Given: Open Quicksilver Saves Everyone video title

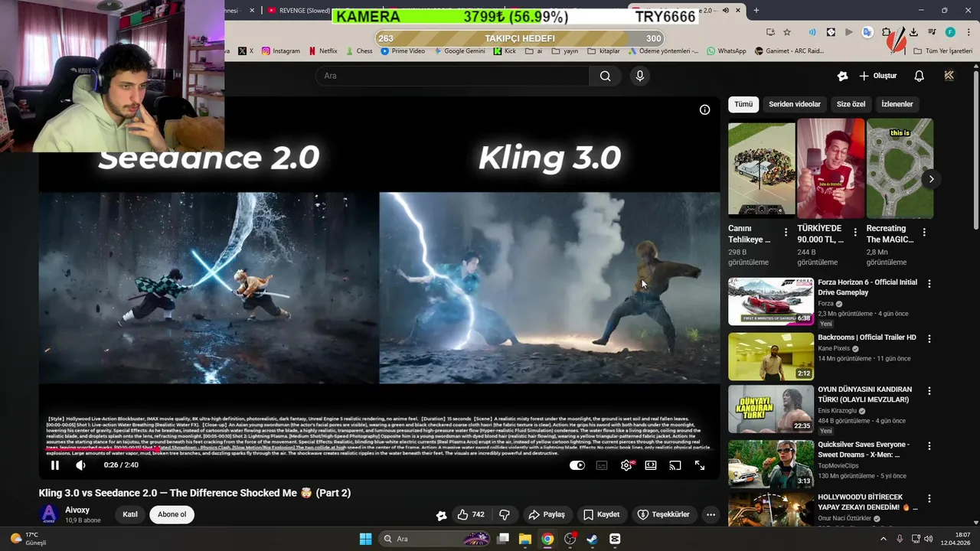Looking at the screenshot, I should (x=864, y=449).
